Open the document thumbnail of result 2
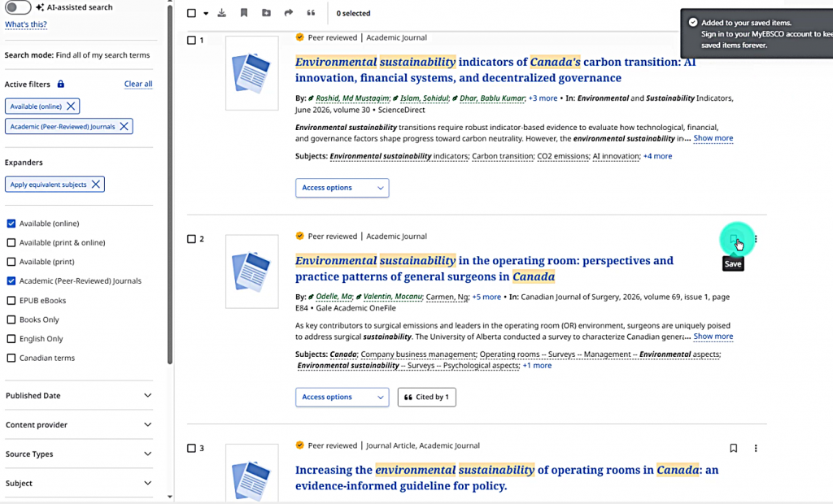The height and width of the screenshot is (504, 833). click(x=252, y=272)
